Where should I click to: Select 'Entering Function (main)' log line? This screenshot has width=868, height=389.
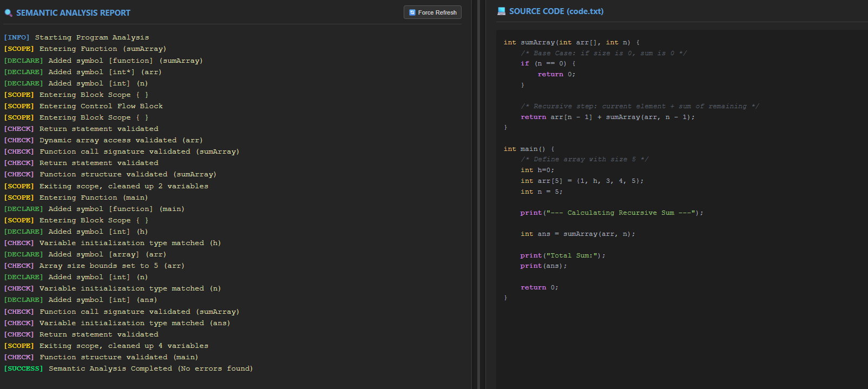click(x=76, y=197)
